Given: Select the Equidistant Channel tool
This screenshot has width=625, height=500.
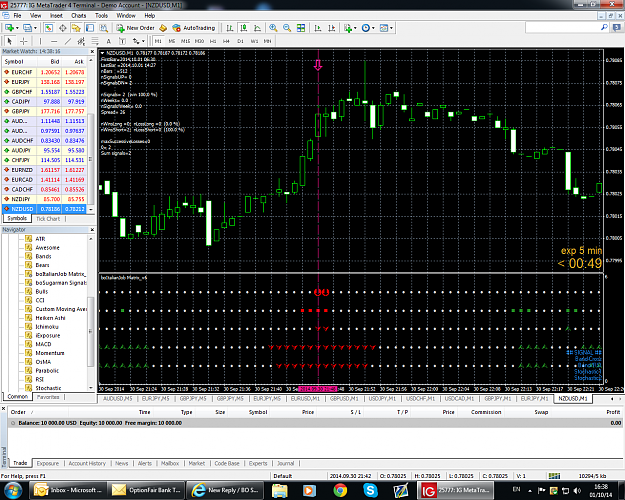Looking at the screenshot, I should (x=81, y=41).
